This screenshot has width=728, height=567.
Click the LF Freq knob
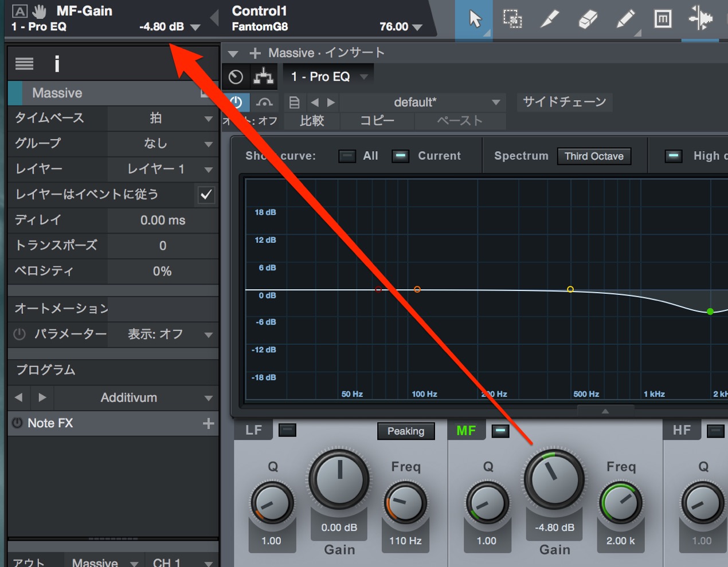406,503
